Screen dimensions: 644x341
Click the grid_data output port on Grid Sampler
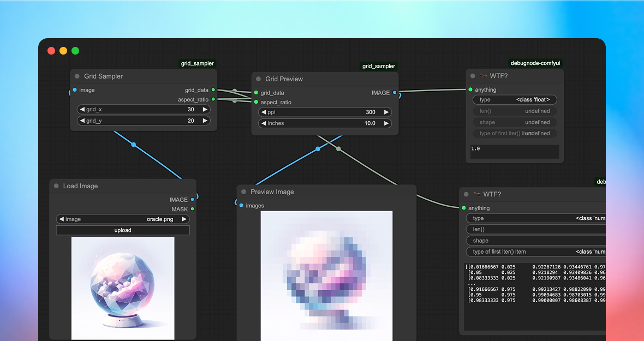(x=213, y=90)
